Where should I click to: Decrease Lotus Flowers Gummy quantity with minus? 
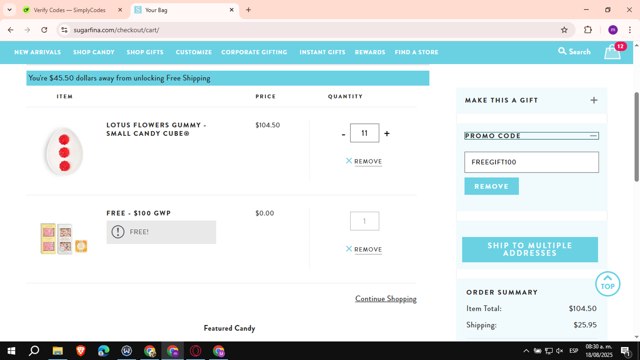343,134
